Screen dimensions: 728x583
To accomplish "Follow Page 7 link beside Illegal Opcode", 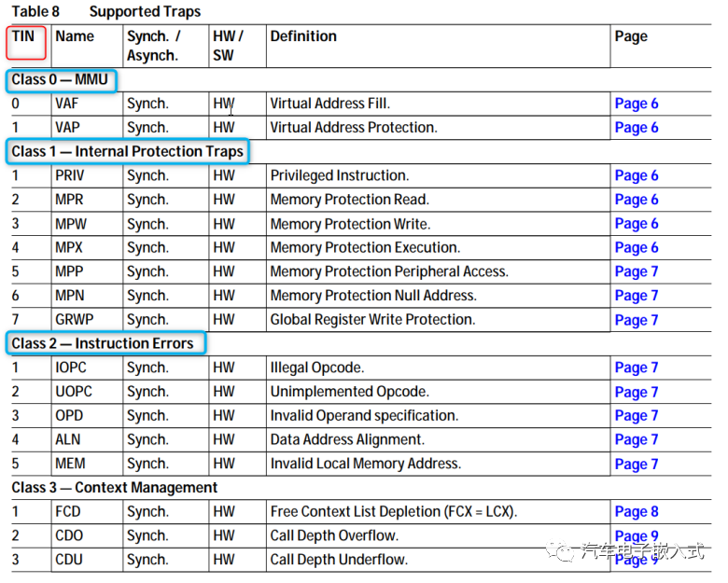I will [x=636, y=368].
